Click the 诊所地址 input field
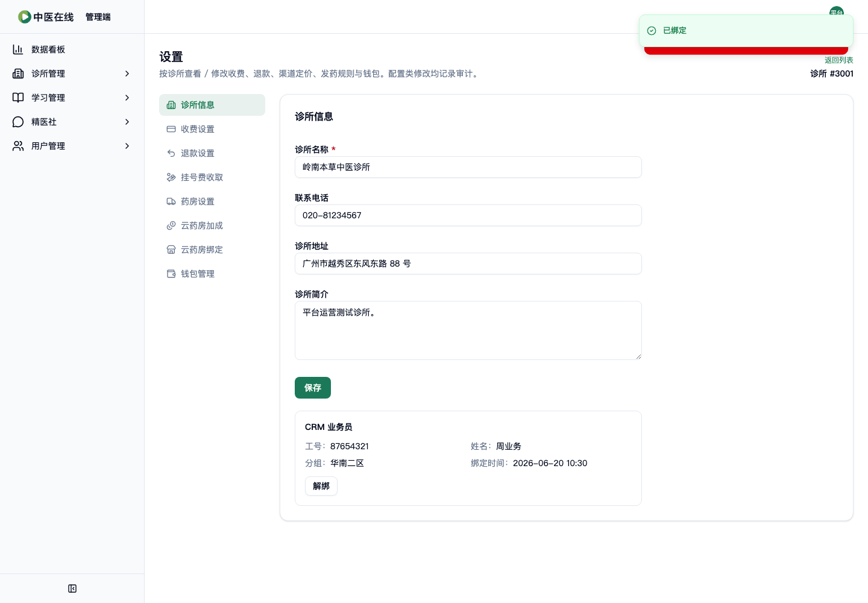Screen dimensions: 868x603 tap(468, 264)
